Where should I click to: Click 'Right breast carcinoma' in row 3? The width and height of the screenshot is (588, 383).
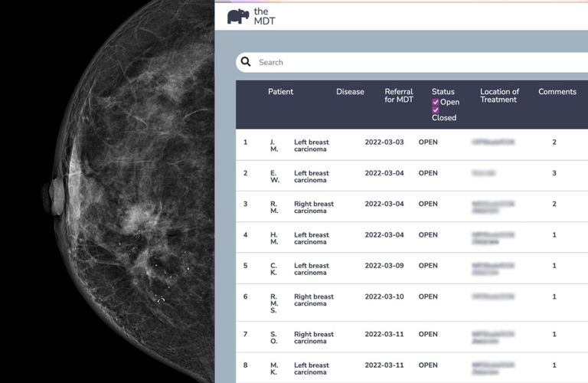314,208
